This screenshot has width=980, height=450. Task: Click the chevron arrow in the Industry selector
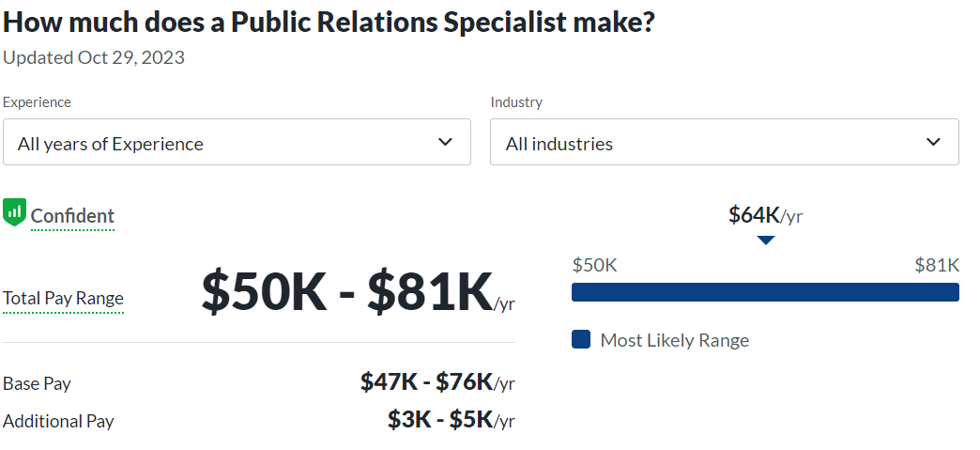tap(933, 143)
